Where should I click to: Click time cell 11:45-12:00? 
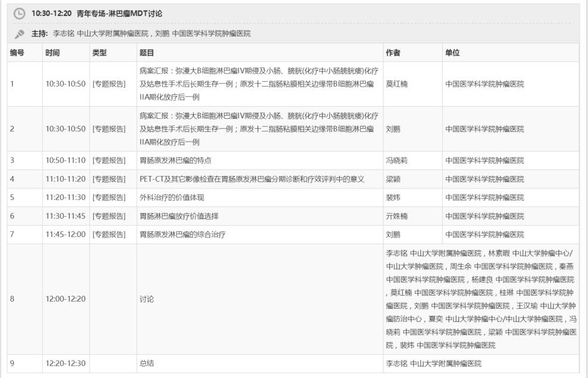click(66, 235)
